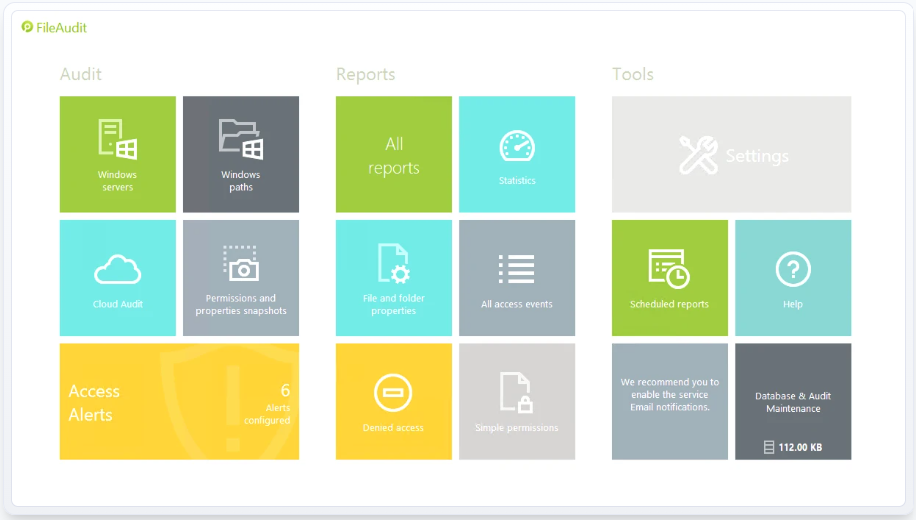
Task: Open Cloud Audit cloud icon
Action: [117, 269]
